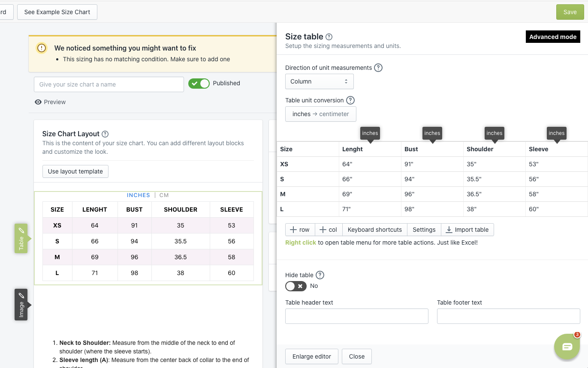588x368 pixels.
Task: Click the plus icon on the col button
Action: coord(323,230)
